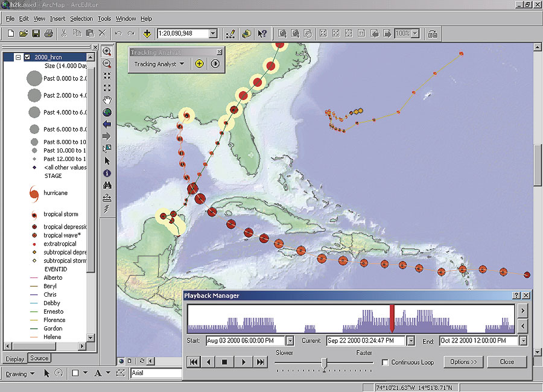Image resolution: width=543 pixels, height=392 pixels.
Task: Select the Ernesto legend entry
Action: click(x=53, y=312)
